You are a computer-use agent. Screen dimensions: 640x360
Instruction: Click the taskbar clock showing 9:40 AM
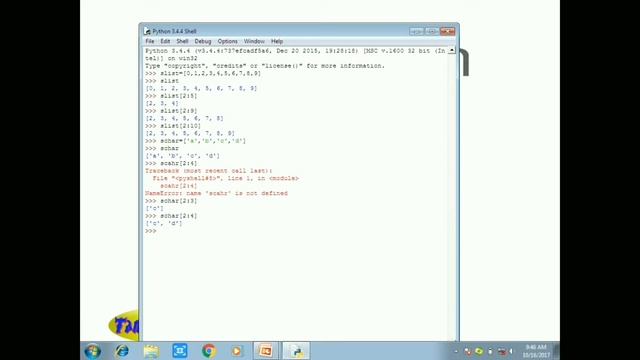coord(536,351)
